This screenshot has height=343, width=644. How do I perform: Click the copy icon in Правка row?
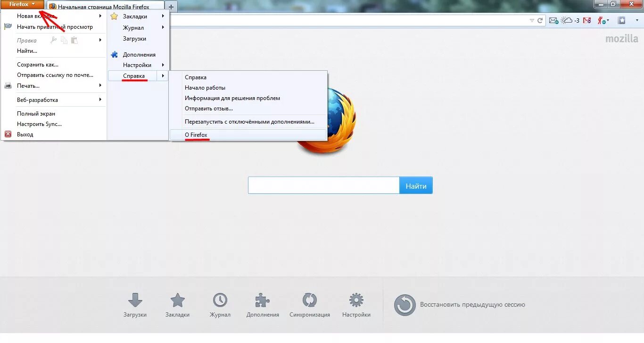(64, 41)
